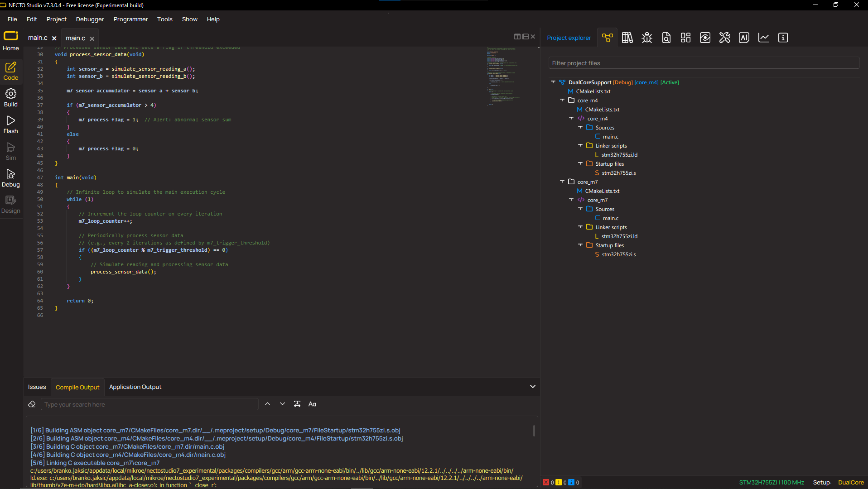Open the bug debug panel icon
Screen dimensions: 868x489
coord(647,38)
